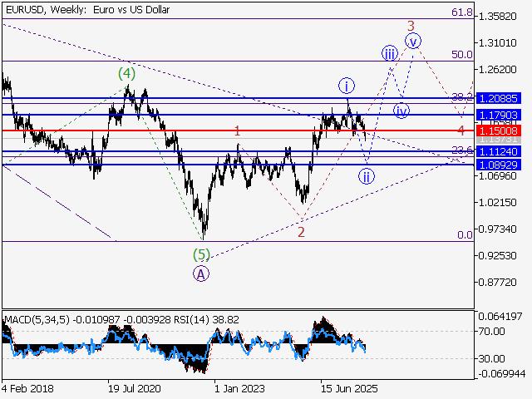The height and width of the screenshot is (399, 532).
Task: Select the green (5) wave label
Action: [x=201, y=254]
